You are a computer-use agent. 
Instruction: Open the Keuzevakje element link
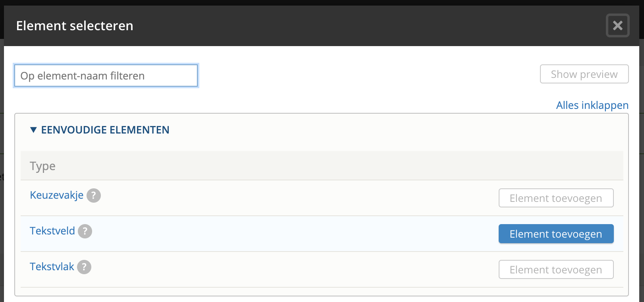click(57, 195)
